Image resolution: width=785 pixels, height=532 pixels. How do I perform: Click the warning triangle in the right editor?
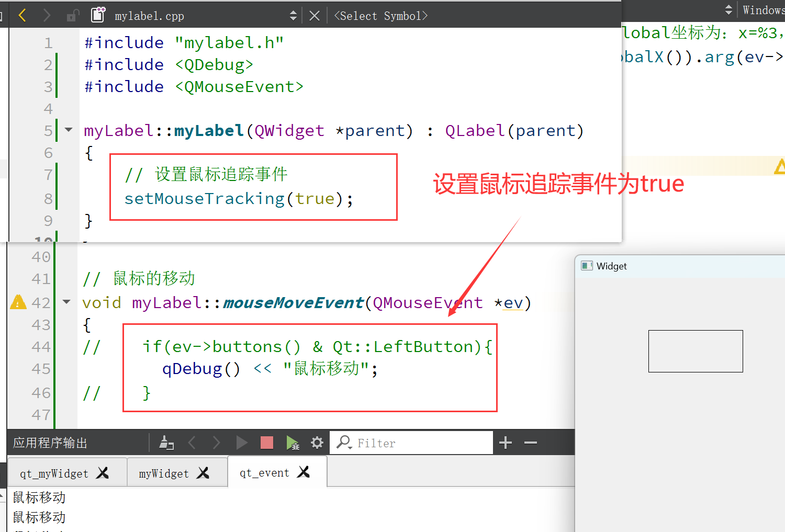tap(780, 166)
